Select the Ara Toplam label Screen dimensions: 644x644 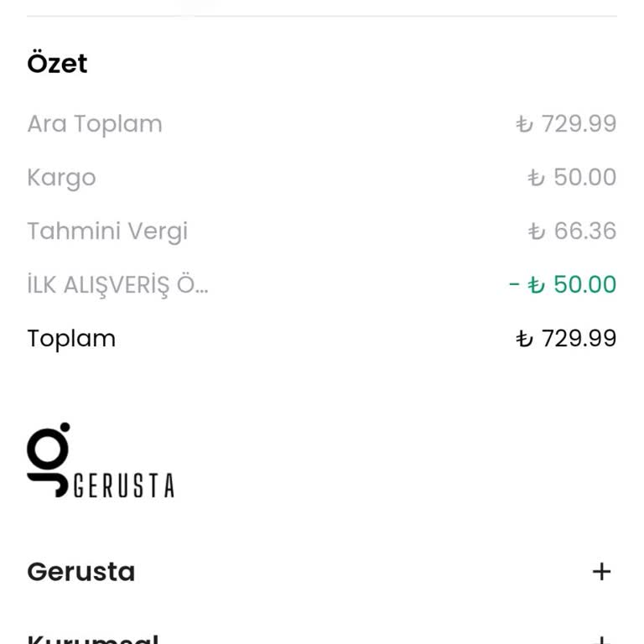click(95, 124)
